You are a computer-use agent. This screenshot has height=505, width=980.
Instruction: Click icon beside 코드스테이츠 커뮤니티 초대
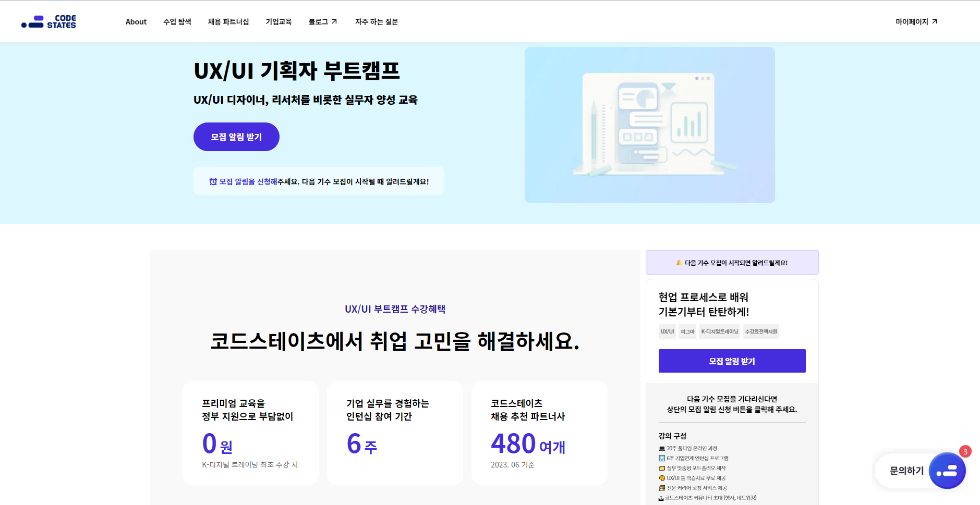(661, 498)
